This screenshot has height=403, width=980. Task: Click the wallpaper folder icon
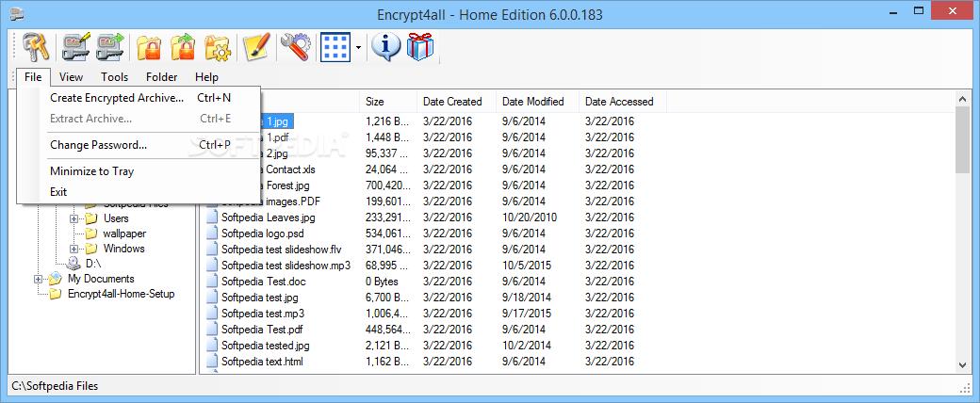[x=91, y=234]
